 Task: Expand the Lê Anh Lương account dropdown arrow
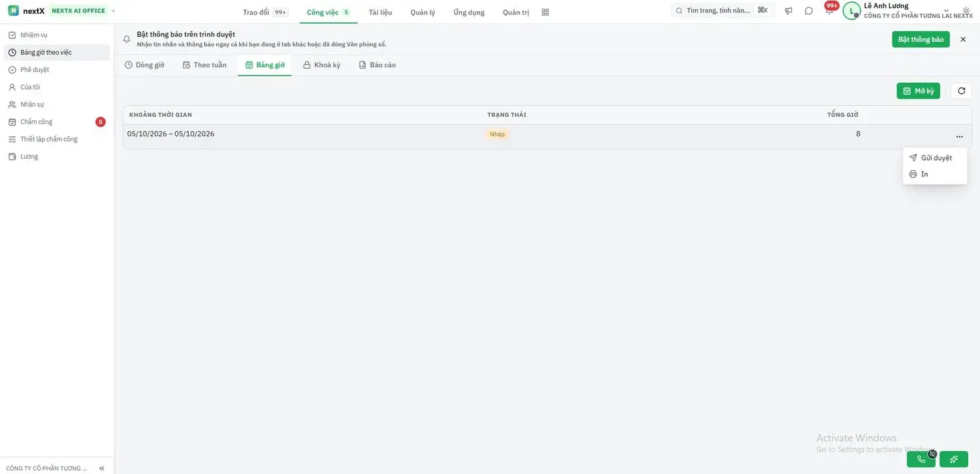(946, 11)
